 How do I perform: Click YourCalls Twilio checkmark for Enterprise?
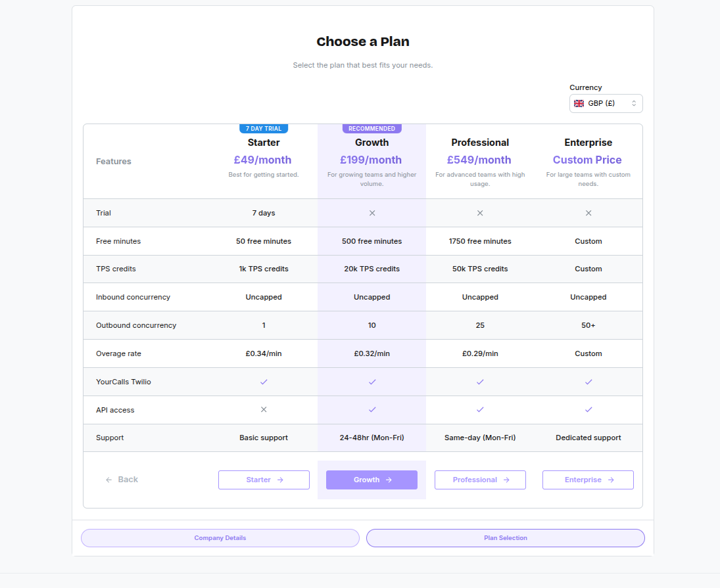[x=588, y=382]
